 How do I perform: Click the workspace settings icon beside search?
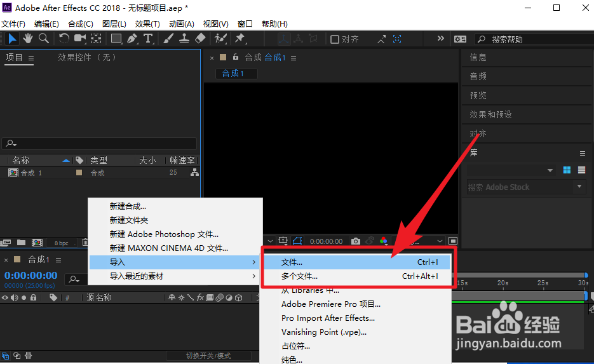pos(461,39)
